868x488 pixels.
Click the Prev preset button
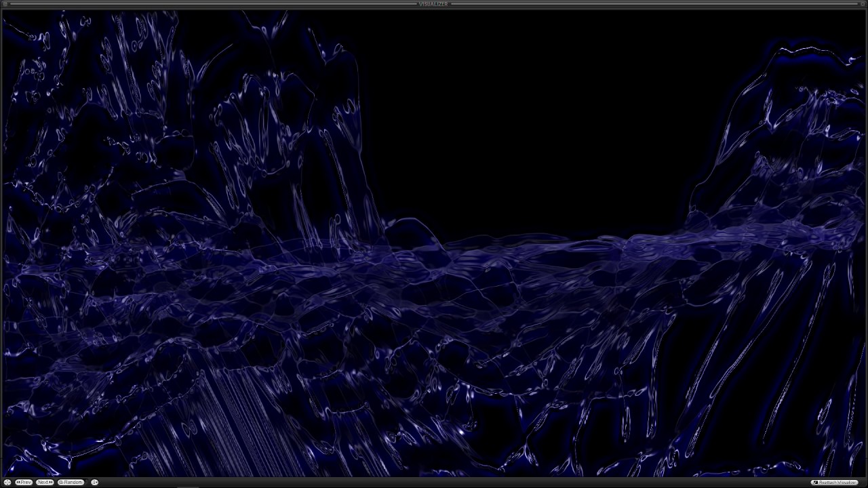(x=24, y=482)
